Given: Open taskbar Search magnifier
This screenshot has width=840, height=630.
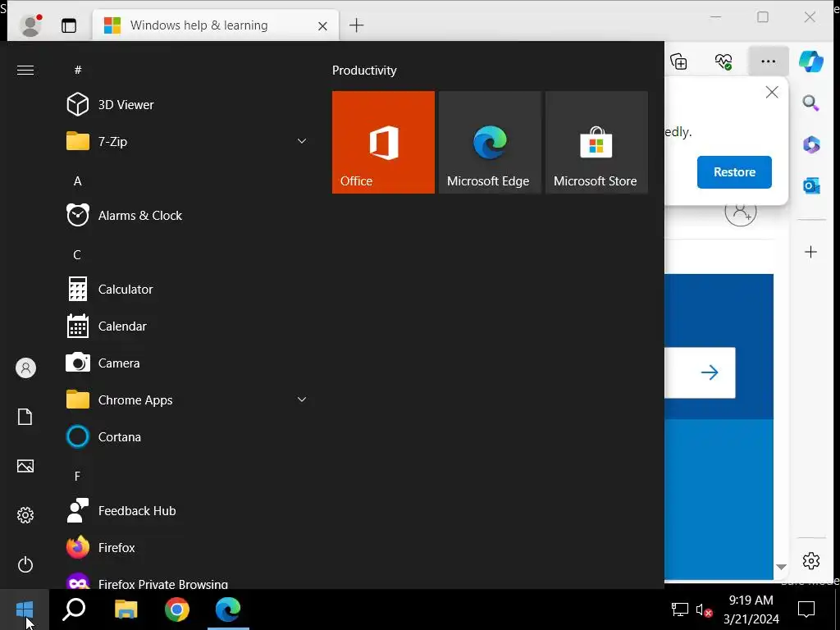Looking at the screenshot, I should [x=74, y=609].
